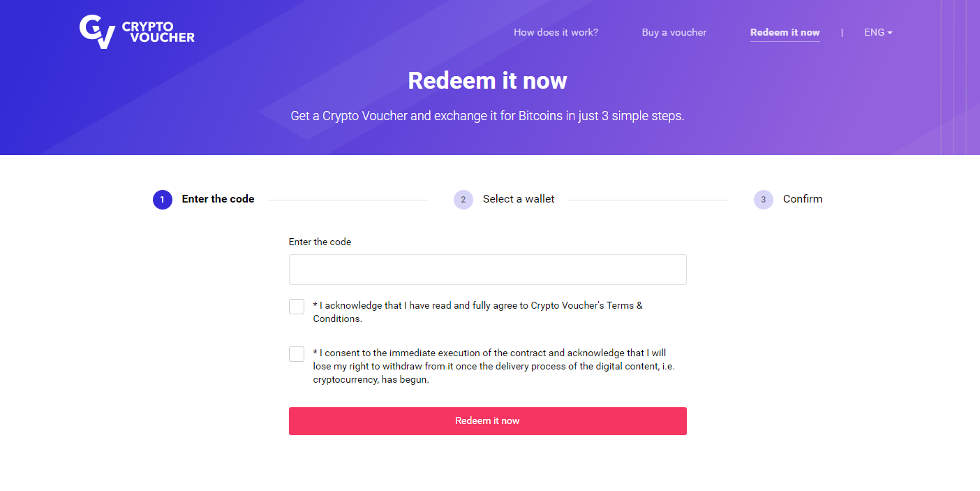The height and width of the screenshot is (491, 980).
Task: Toggle the first acknowledgment checkbox off
Action: point(296,306)
